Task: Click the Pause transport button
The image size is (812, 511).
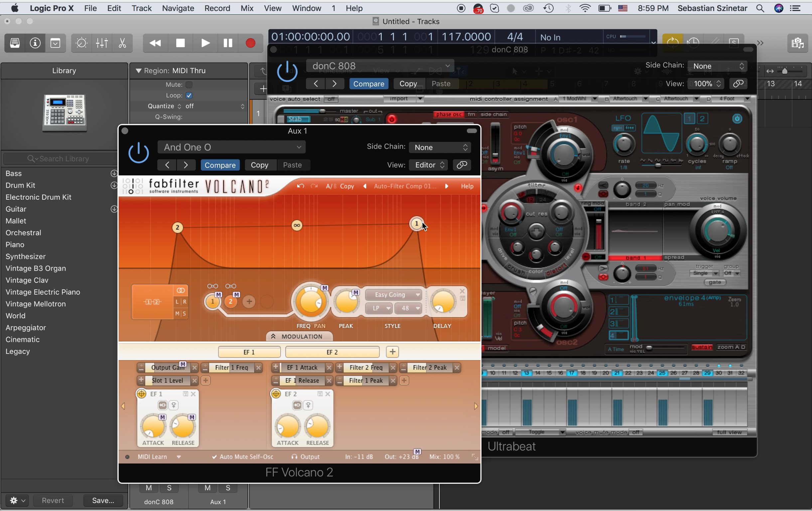Action: pos(228,43)
